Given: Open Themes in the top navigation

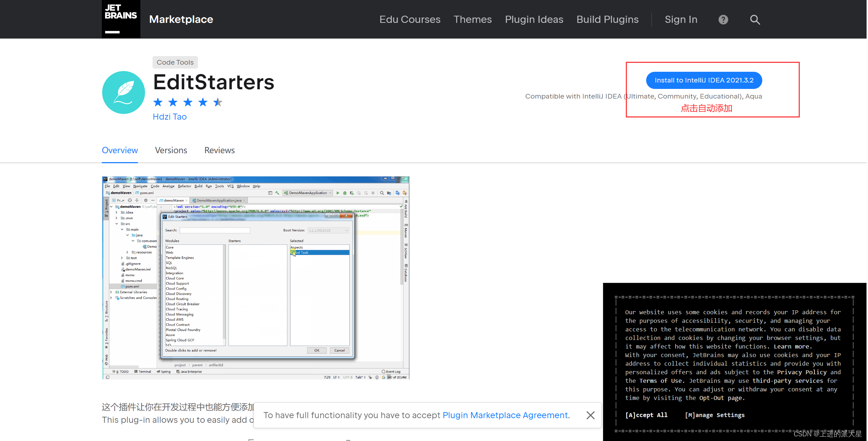Looking at the screenshot, I should coord(473,19).
